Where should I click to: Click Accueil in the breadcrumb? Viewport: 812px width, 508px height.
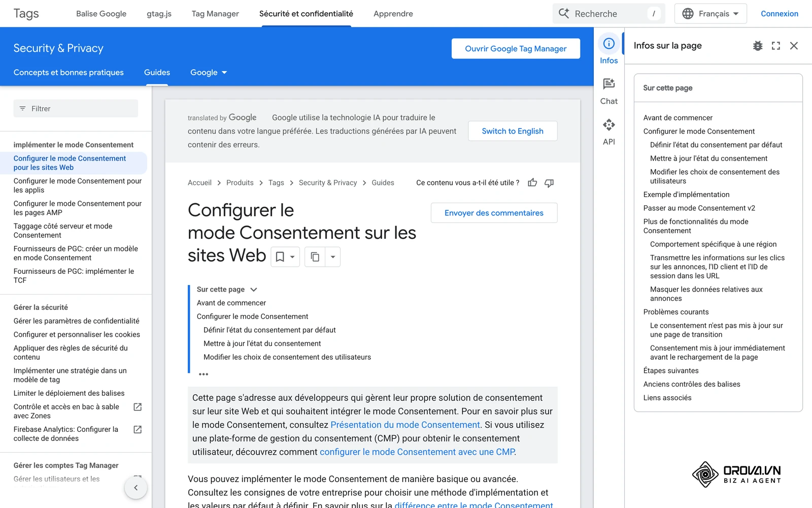(x=199, y=183)
